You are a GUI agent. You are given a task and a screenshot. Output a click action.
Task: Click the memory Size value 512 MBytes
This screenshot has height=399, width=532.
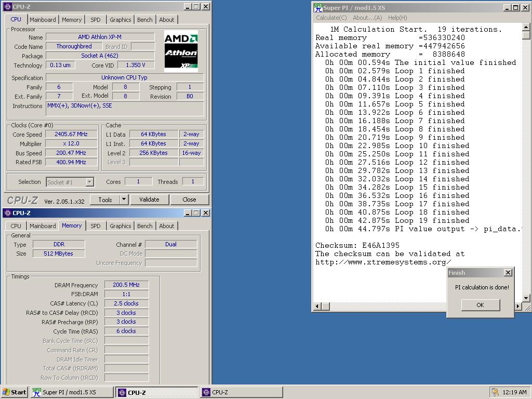pyautogui.click(x=59, y=254)
